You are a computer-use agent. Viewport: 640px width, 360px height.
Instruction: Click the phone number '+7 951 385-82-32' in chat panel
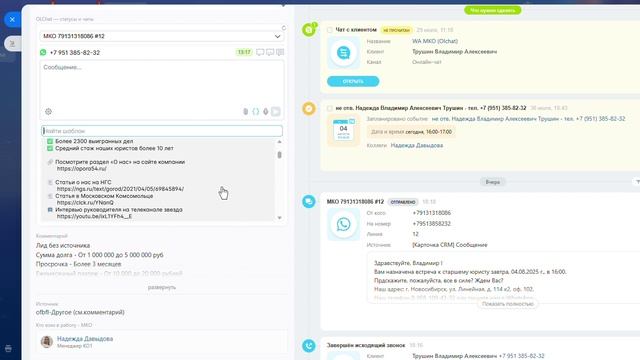pos(75,53)
